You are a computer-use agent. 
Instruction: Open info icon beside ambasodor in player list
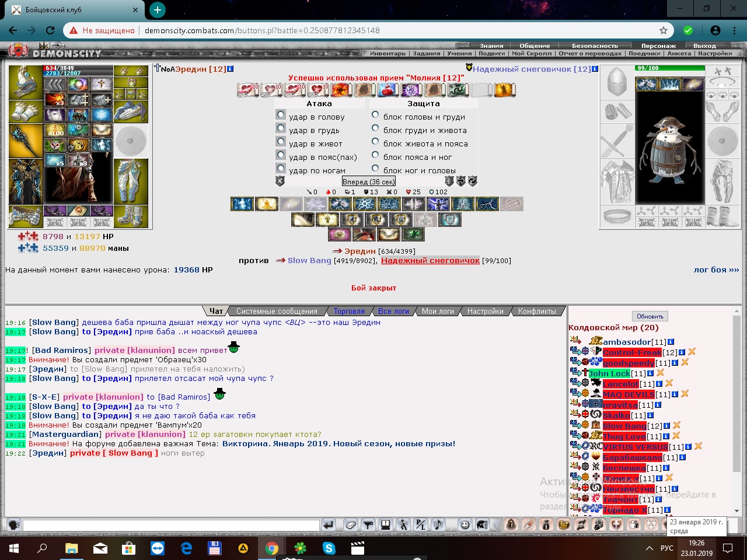pos(671,342)
